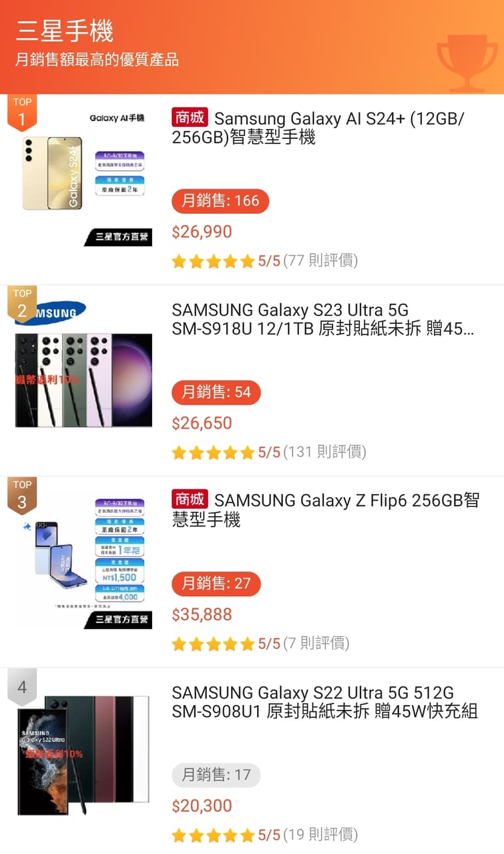
Task: Tap the TOP 3 rank badge
Action: (x=22, y=495)
